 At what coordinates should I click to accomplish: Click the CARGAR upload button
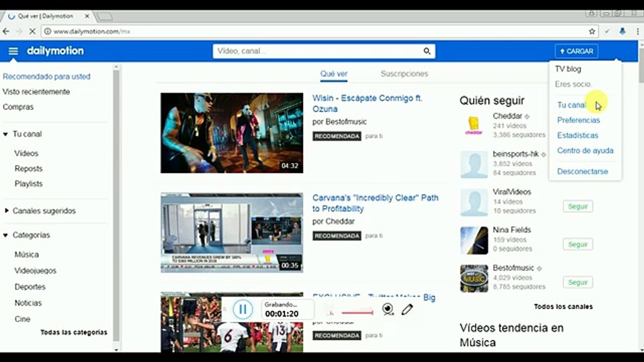coord(577,51)
